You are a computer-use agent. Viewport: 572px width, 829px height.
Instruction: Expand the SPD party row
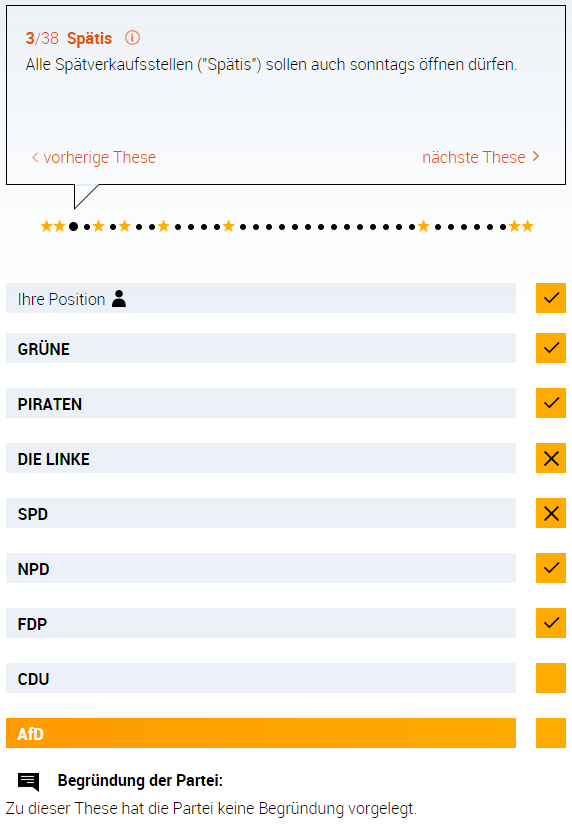click(x=261, y=513)
